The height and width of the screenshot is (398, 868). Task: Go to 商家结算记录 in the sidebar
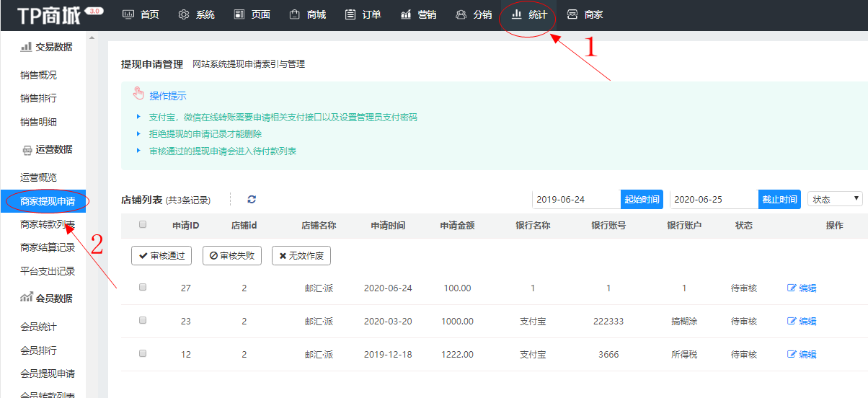(48, 247)
